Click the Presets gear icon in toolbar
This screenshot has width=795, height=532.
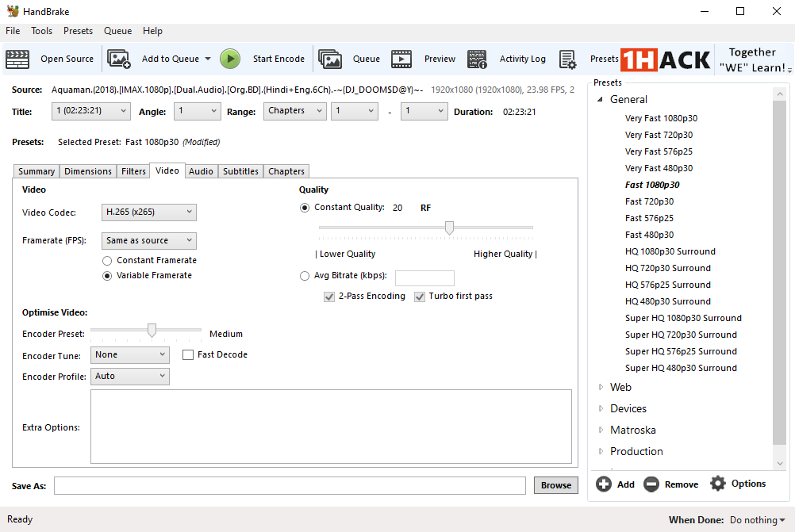click(567, 59)
